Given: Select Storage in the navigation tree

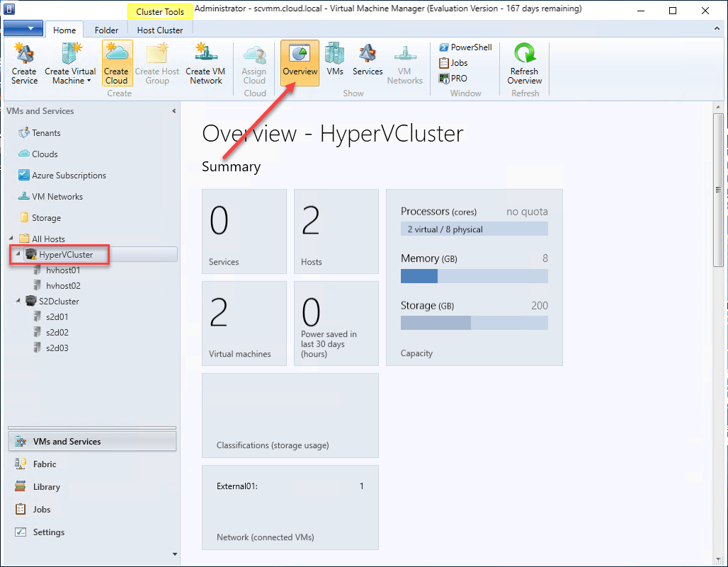Looking at the screenshot, I should [x=46, y=218].
